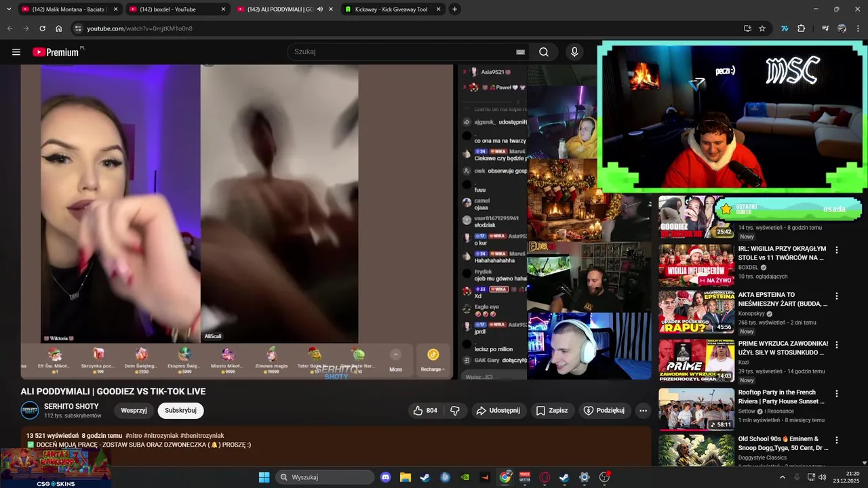
Task: Open the install/cast icon in address bar
Action: pos(747,28)
